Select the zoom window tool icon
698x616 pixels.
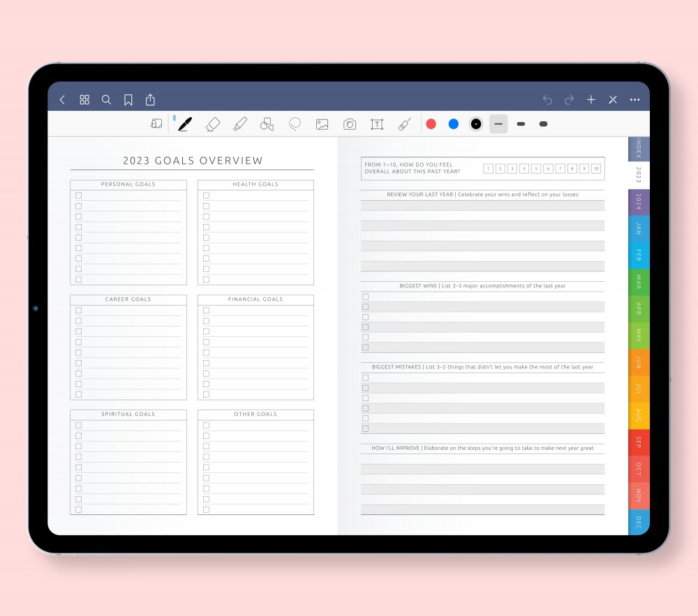coord(156,123)
